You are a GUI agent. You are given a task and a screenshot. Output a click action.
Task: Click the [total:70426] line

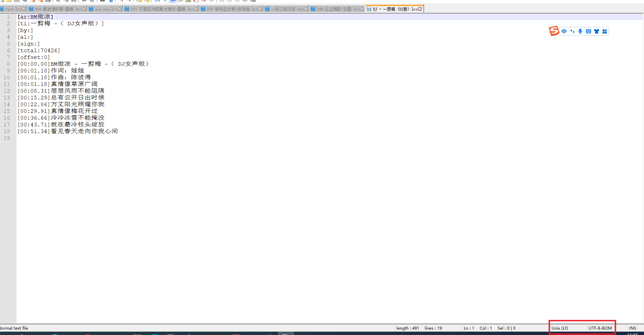tap(39, 51)
